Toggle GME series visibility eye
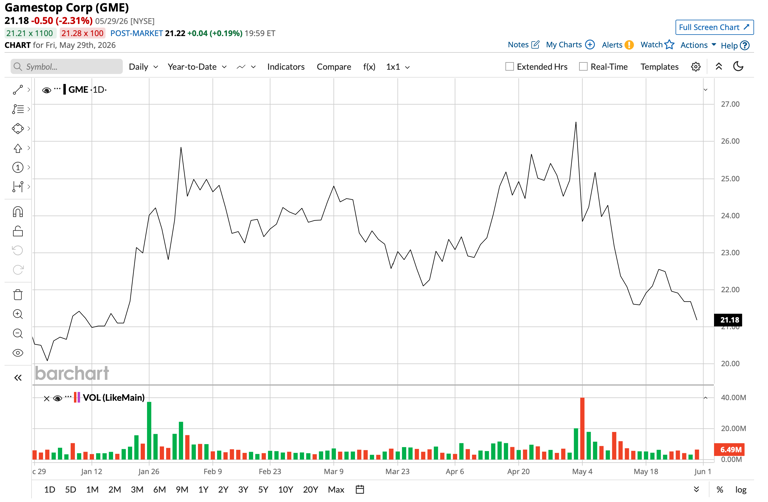The image size is (768, 502). tap(47, 90)
